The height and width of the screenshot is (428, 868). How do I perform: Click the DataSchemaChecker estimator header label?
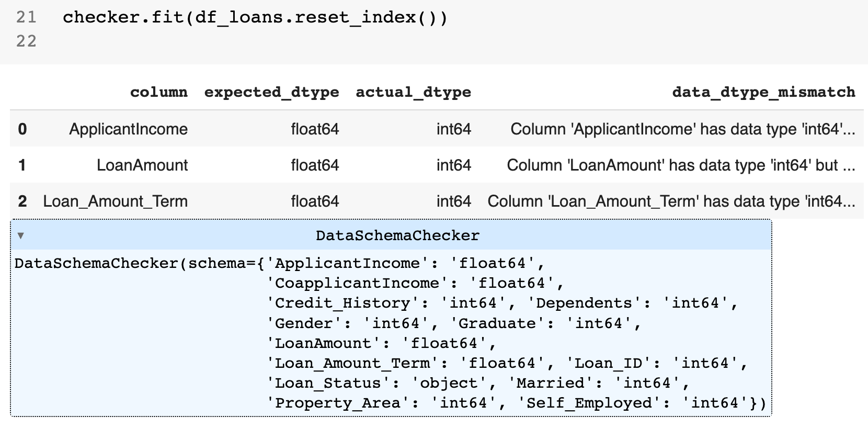(397, 235)
